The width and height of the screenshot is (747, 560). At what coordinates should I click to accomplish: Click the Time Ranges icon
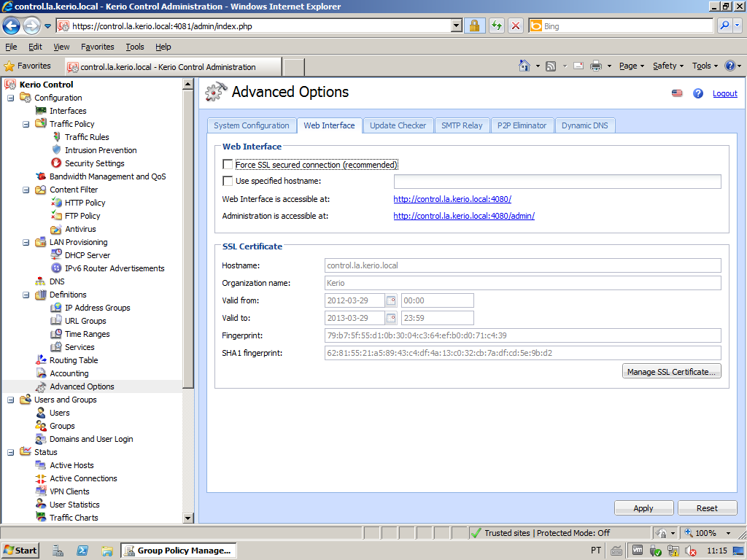click(x=56, y=334)
